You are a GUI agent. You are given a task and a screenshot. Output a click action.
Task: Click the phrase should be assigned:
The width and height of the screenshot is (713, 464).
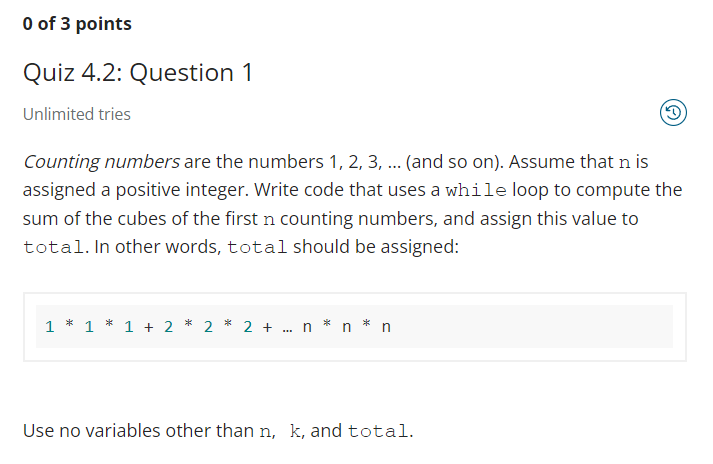click(376, 247)
